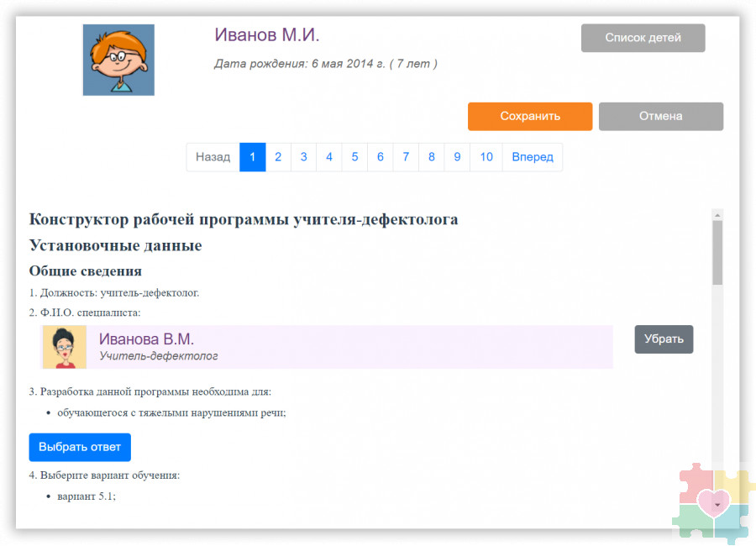
Task: Click the Установочные данные heading
Action: [x=115, y=245]
